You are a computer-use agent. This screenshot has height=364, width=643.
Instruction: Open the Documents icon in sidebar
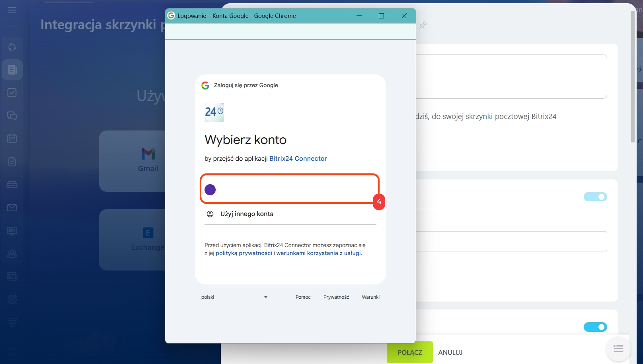coord(12,162)
